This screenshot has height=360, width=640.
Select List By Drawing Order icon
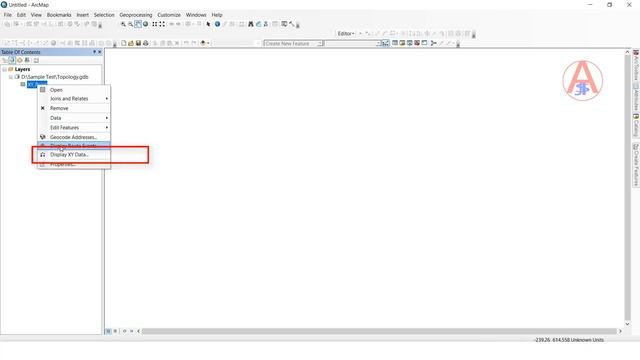click(x=4, y=60)
